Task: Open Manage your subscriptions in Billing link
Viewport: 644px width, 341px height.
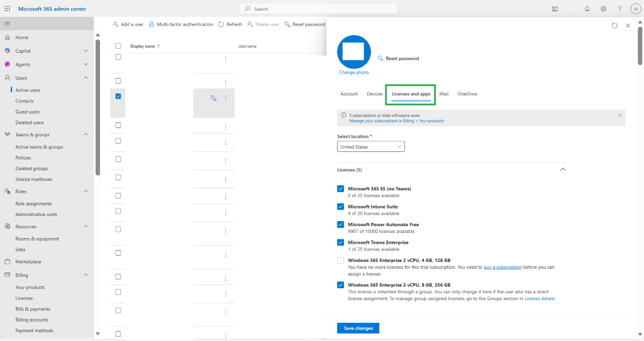Action: point(396,121)
